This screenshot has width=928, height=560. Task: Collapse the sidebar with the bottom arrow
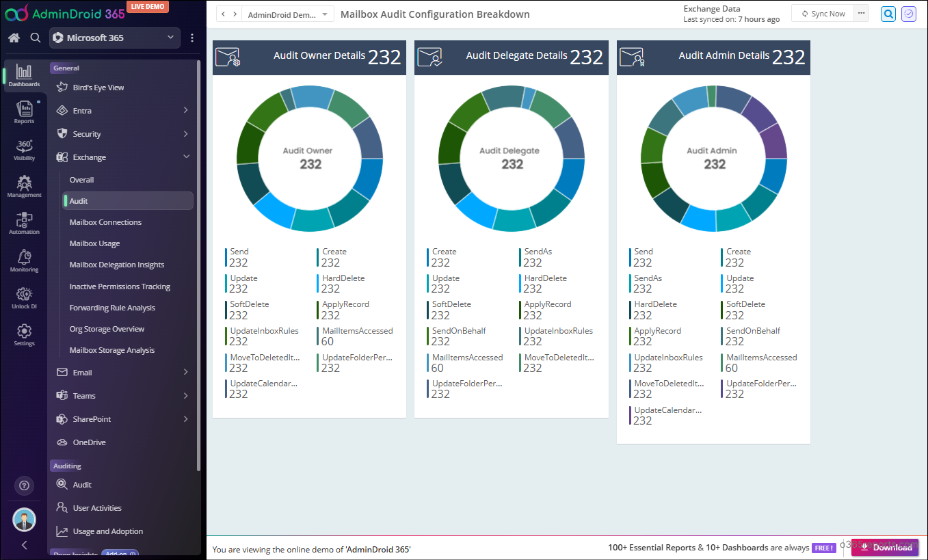pos(25,545)
